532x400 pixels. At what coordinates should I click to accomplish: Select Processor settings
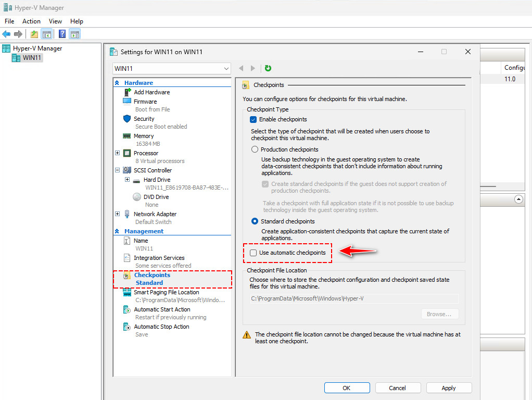(146, 153)
